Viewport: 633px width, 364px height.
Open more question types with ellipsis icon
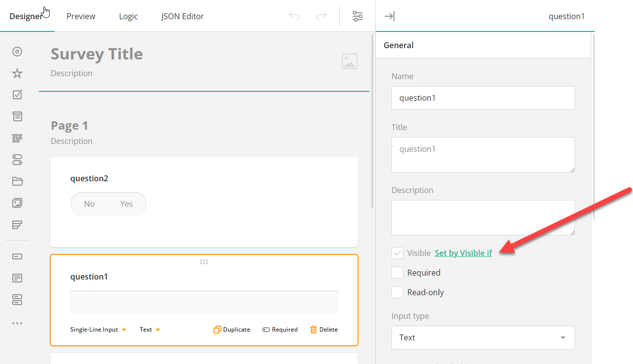click(x=17, y=323)
